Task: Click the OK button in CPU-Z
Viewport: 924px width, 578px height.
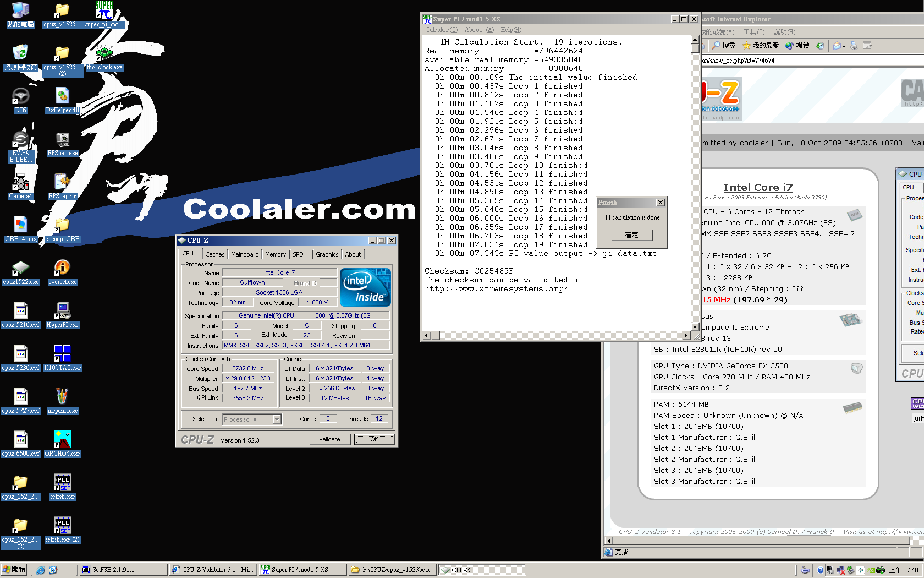Action: click(374, 439)
